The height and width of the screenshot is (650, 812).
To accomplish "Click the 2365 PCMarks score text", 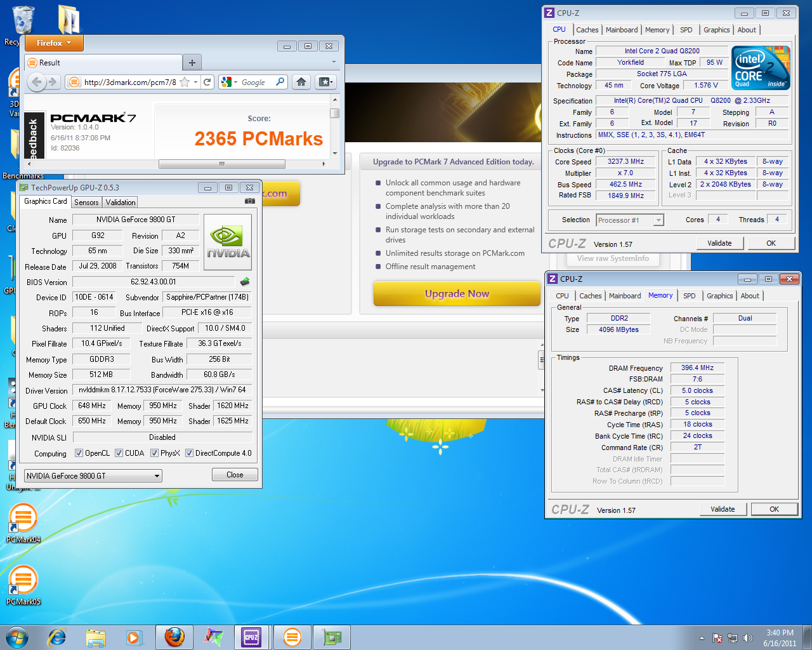I will click(259, 138).
